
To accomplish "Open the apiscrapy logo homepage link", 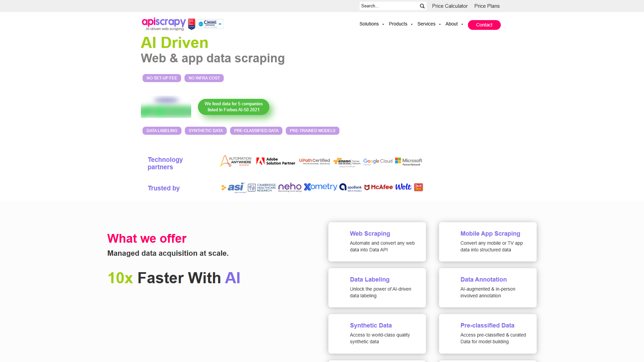I will (164, 24).
